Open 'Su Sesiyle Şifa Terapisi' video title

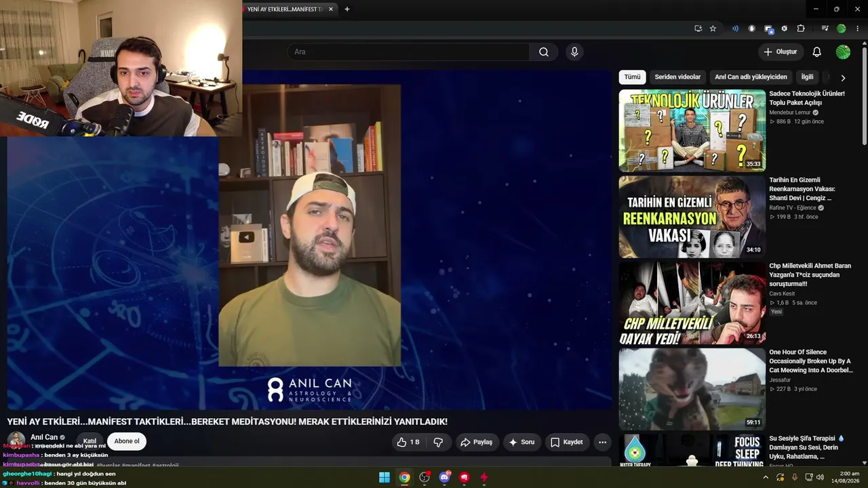pos(807,447)
